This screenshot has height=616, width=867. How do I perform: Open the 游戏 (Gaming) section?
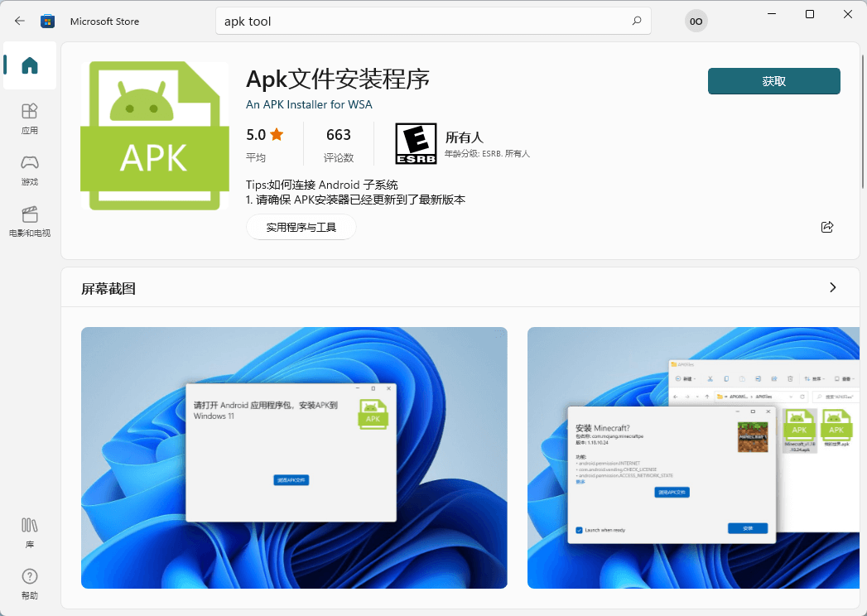pyautogui.click(x=29, y=170)
